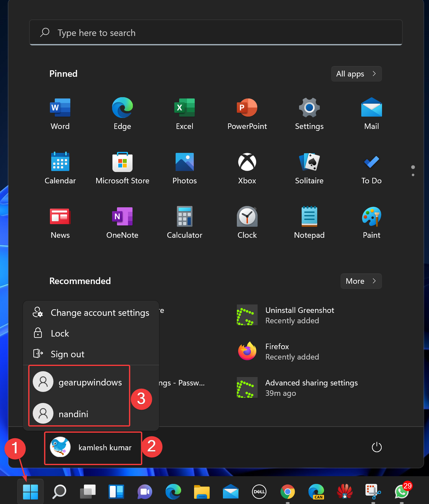The width and height of the screenshot is (429, 504).
Task: Open Microsoft Edge on the taskbar
Action: (173, 492)
